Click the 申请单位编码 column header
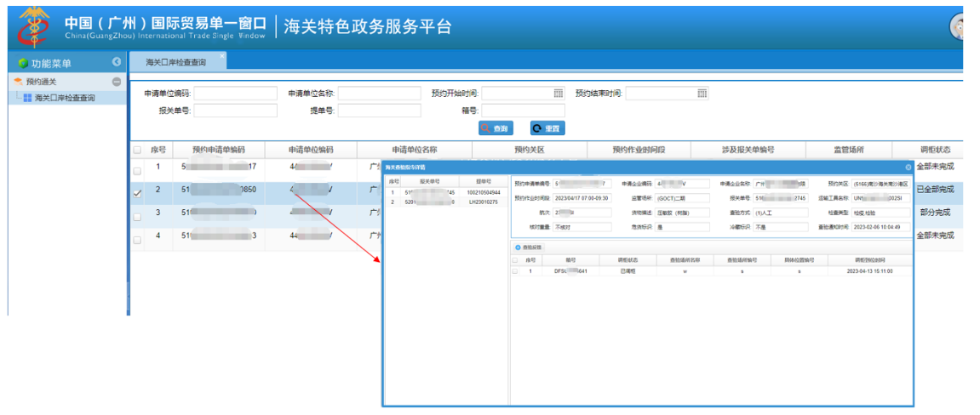This screenshot has height=415, width=980. coord(311,150)
